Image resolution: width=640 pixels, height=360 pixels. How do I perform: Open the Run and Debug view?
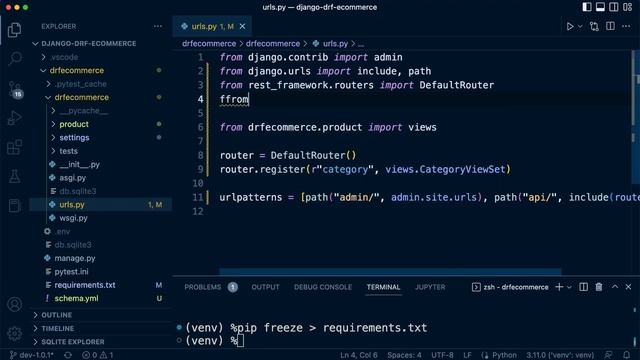click(14, 118)
